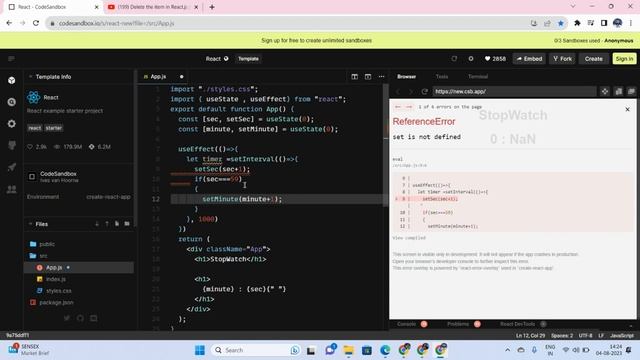Change the LF line ending
This screenshot has height=360, width=640.
(x=601, y=336)
